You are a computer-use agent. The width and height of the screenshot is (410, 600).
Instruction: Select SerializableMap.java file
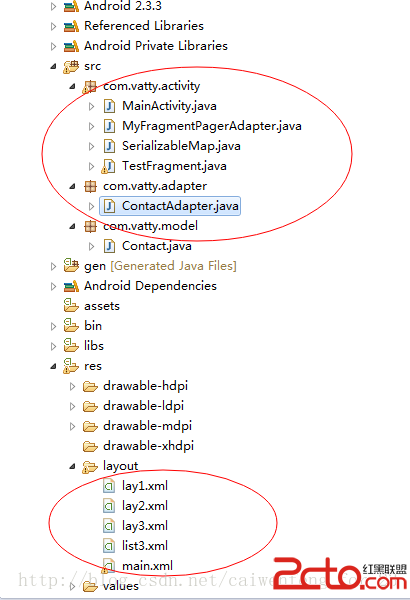(x=181, y=146)
